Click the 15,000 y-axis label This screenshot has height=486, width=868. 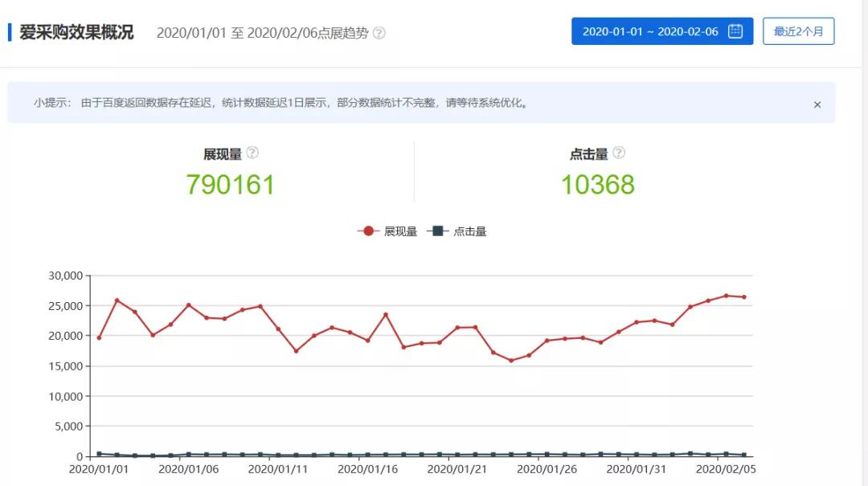click(x=65, y=366)
